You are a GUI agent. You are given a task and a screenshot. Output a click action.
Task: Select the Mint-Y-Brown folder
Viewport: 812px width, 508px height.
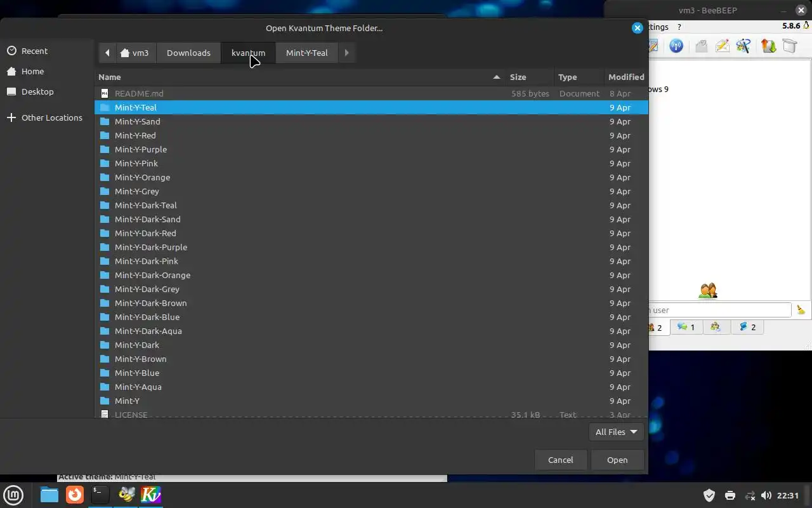(x=371, y=359)
